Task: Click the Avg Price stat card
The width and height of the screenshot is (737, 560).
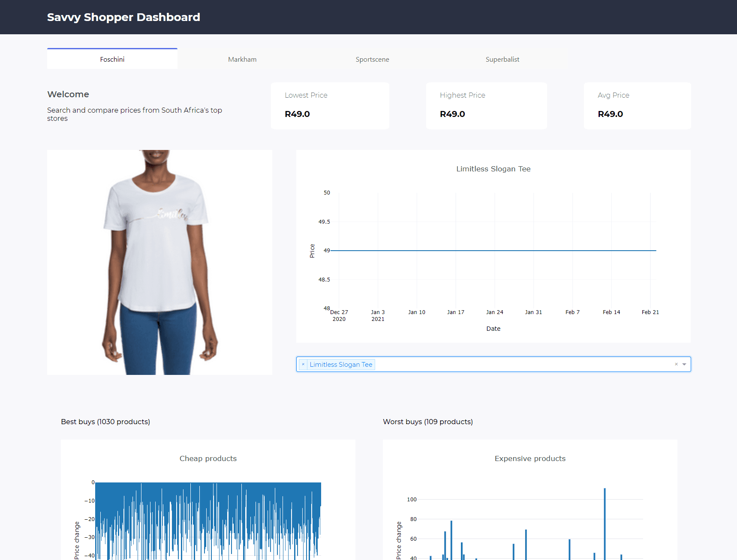Action: 637,105
